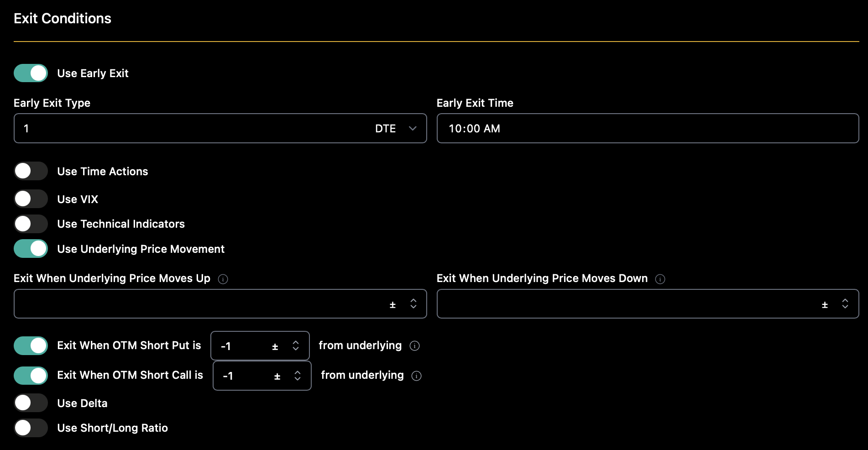Click info icon beside Price Moves Up label
868x450 pixels.
coord(223,279)
